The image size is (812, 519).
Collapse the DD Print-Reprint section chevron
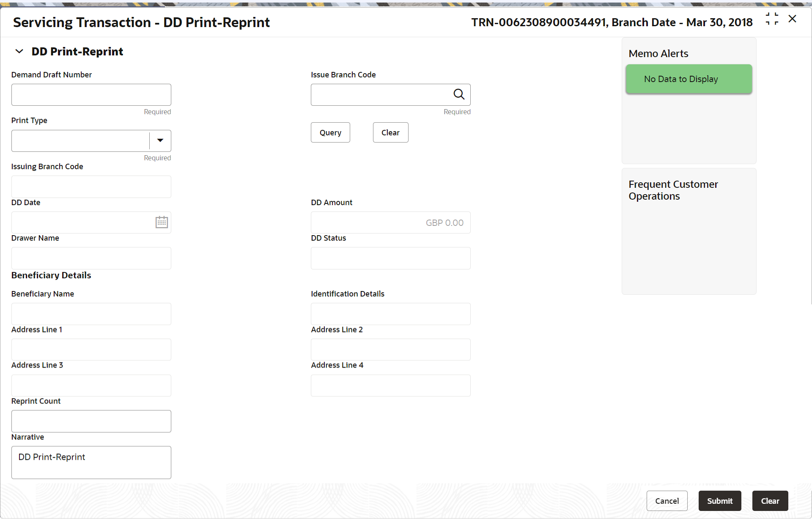click(20, 52)
